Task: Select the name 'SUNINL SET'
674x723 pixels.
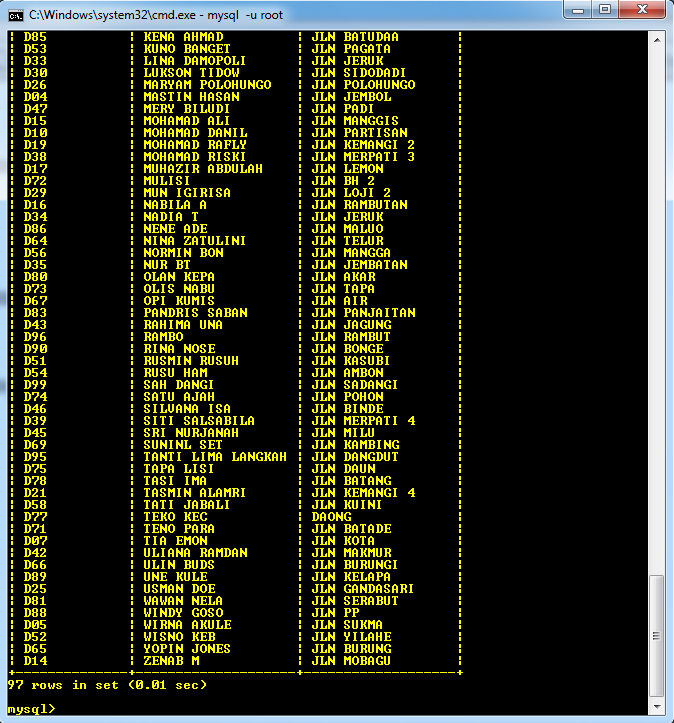Action: coord(183,444)
